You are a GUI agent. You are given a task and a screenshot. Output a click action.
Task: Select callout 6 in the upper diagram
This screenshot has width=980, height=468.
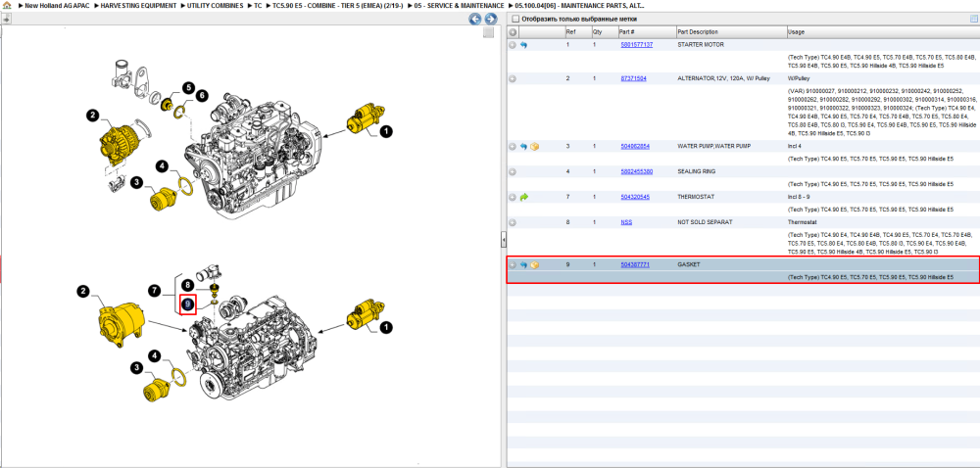[x=201, y=96]
